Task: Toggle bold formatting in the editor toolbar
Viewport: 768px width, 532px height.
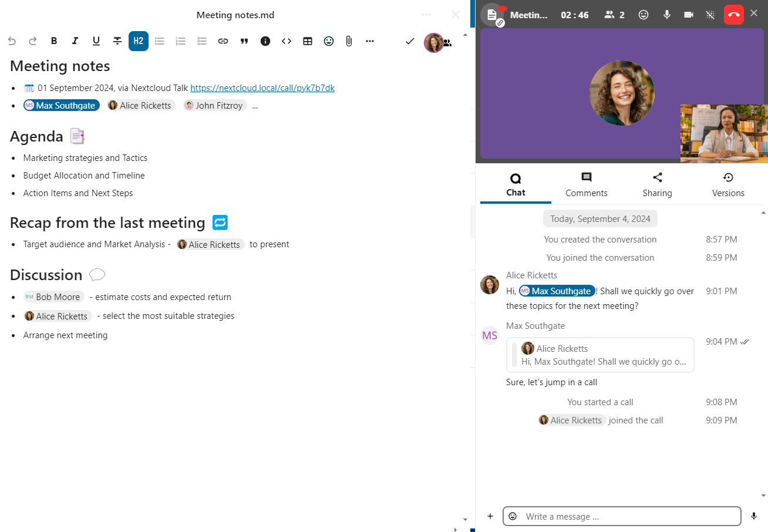Action: (54, 41)
